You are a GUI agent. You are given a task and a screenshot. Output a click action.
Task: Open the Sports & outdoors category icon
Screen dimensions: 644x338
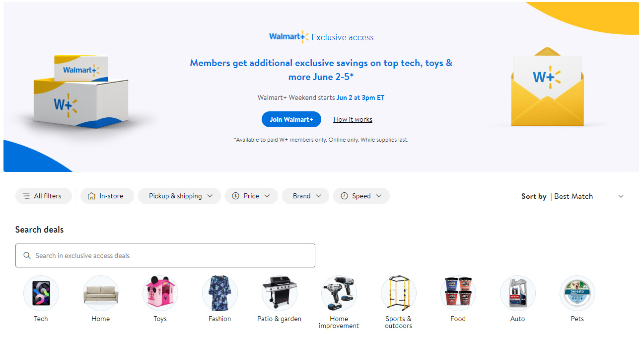[399, 293]
